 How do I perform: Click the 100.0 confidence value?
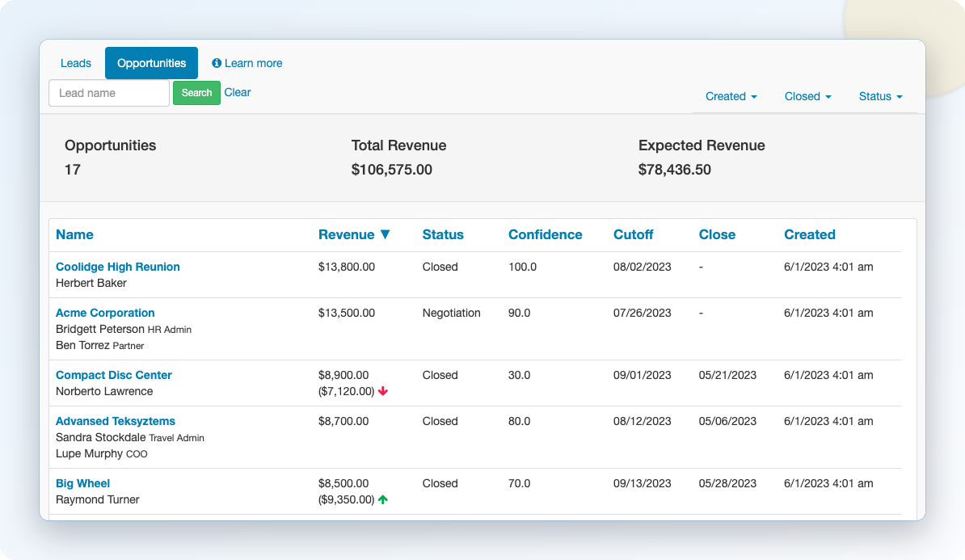pos(522,267)
